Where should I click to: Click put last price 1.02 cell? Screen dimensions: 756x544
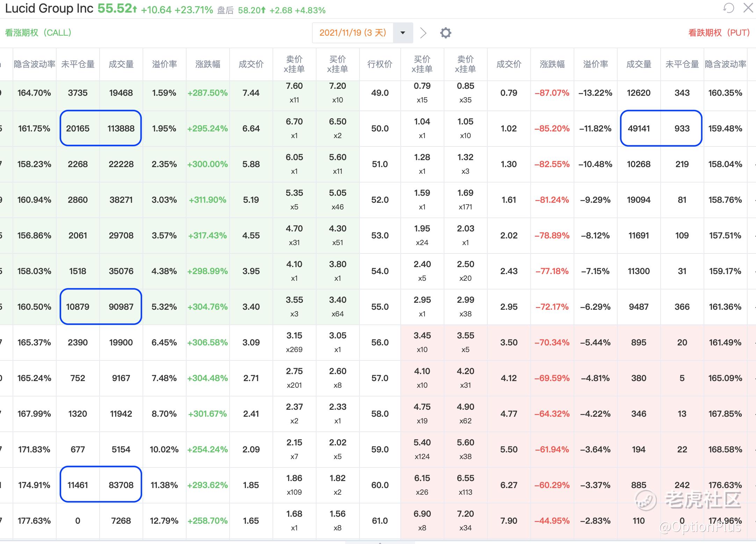click(509, 129)
